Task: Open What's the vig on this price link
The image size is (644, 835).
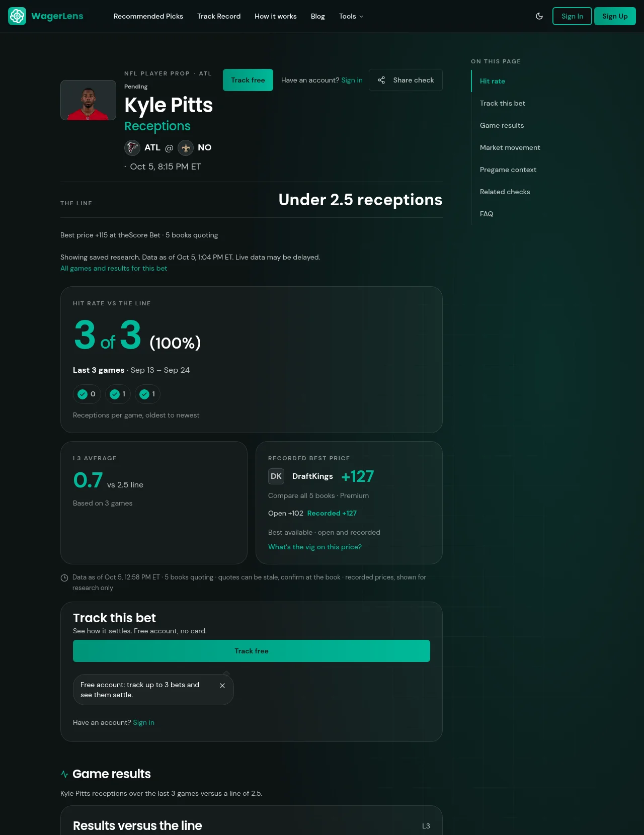Action: pos(315,547)
